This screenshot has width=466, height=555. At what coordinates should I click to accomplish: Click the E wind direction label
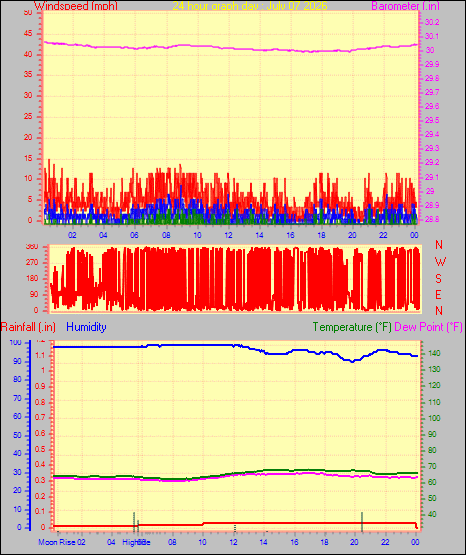click(x=438, y=294)
